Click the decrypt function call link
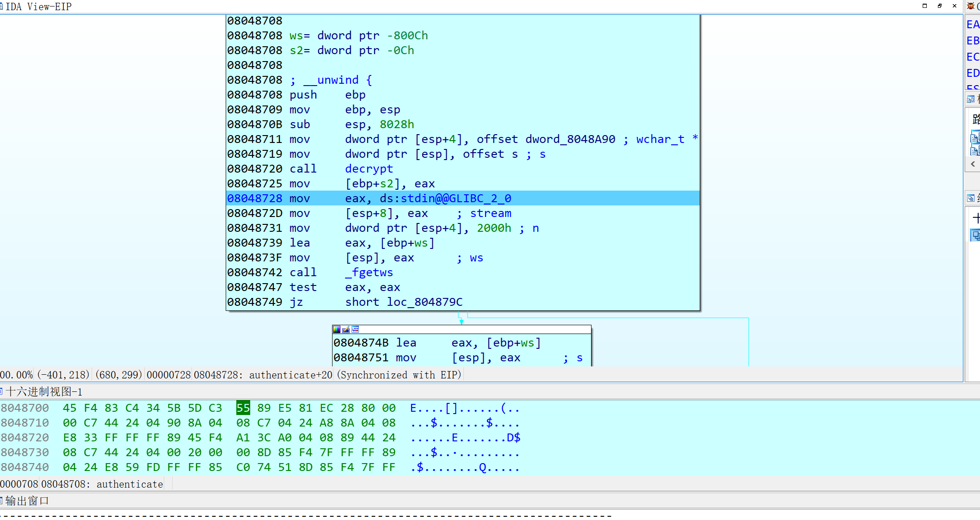The height and width of the screenshot is (520, 980). (x=369, y=169)
